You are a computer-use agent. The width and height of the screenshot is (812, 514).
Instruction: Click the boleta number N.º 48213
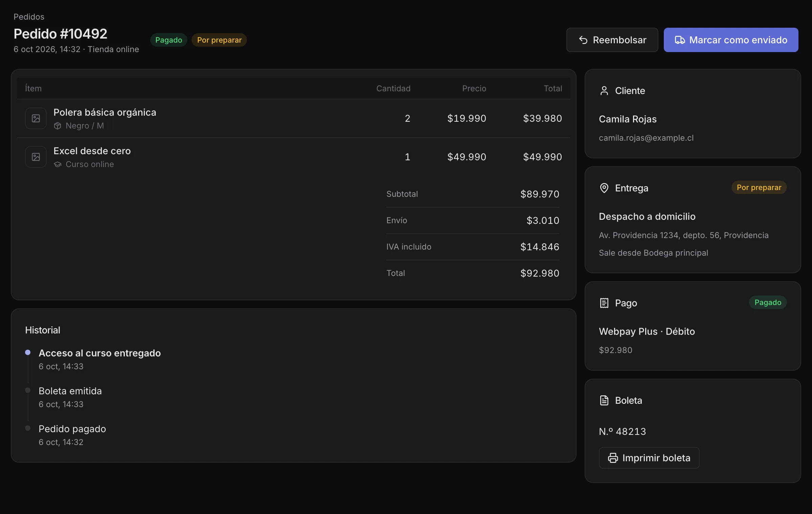pyautogui.click(x=623, y=431)
